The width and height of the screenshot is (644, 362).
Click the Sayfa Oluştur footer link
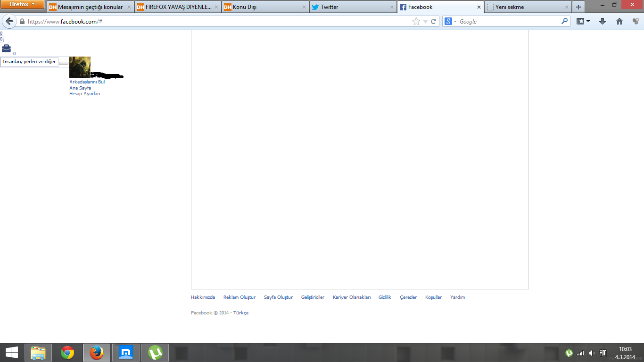point(278,297)
